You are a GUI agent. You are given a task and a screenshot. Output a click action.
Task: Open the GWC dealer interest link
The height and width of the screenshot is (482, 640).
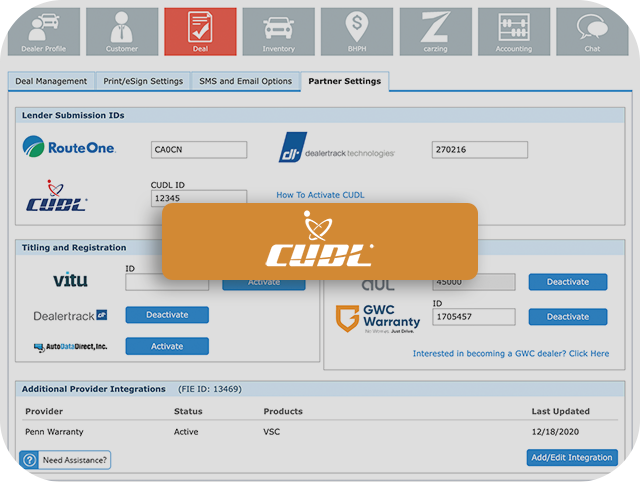tap(510, 354)
